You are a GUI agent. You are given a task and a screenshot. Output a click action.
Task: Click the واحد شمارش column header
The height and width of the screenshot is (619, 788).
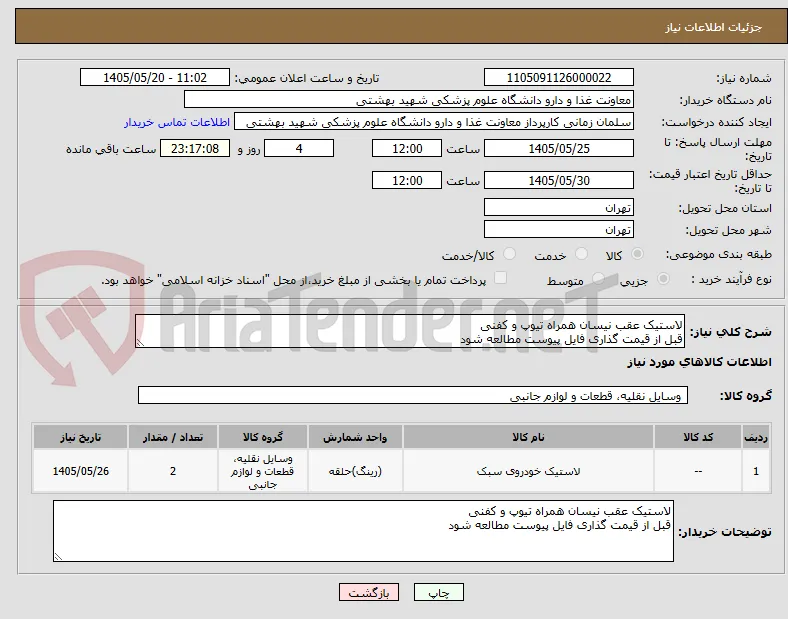point(355,437)
